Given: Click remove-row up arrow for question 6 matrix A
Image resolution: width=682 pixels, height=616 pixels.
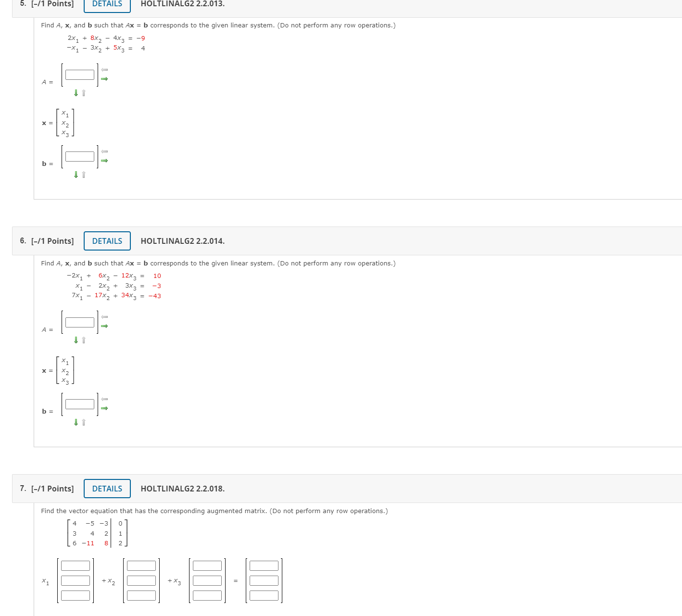Looking at the screenshot, I should (84, 340).
